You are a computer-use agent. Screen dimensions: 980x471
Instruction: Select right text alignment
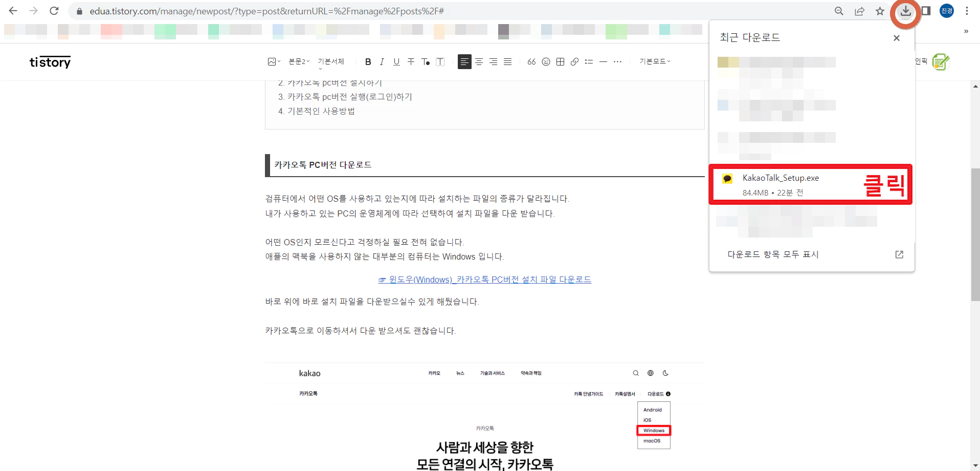pyautogui.click(x=493, y=61)
